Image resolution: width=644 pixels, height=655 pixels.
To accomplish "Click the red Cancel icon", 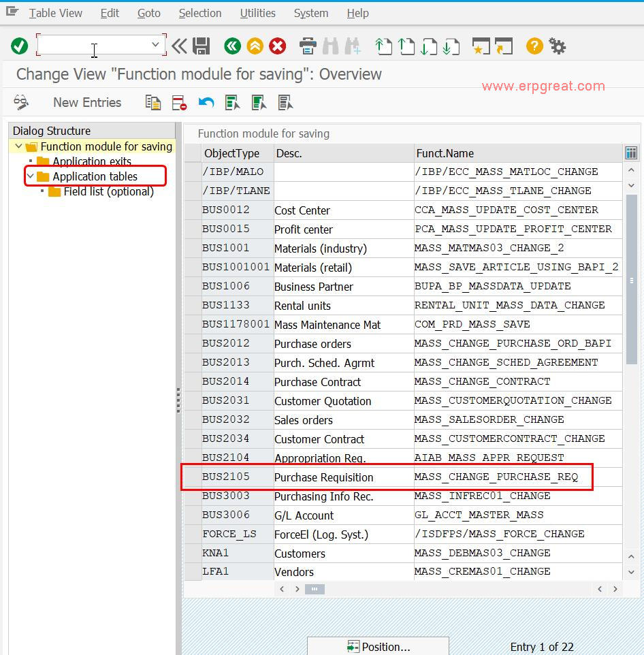I will 277,46.
